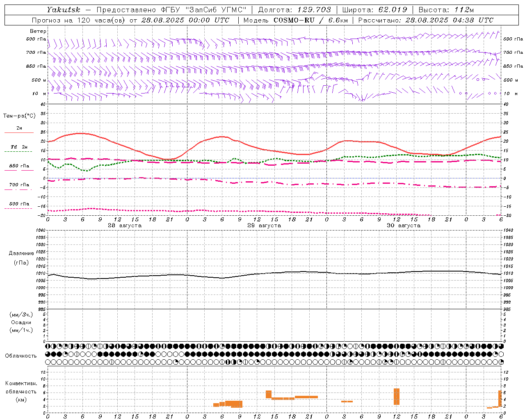This screenshot has width=525, height=420.
Task: Click "Прогноз на 120 часа(ов)" forecast text
Action: click(79, 20)
